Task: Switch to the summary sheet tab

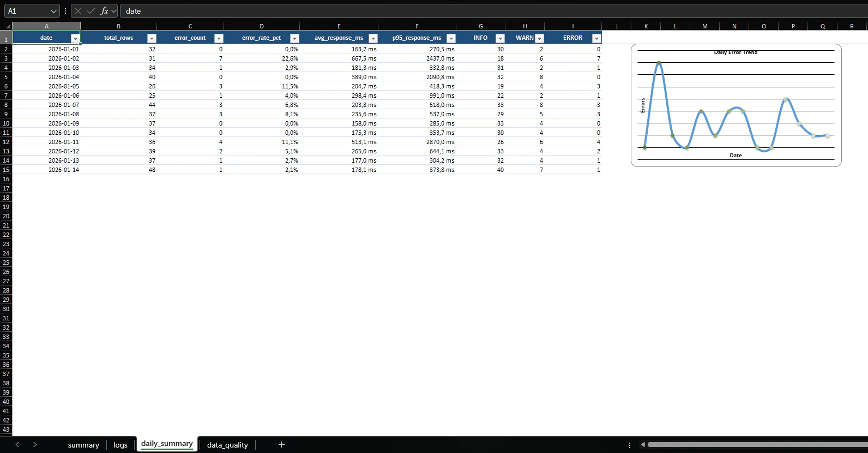Action: point(83,445)
